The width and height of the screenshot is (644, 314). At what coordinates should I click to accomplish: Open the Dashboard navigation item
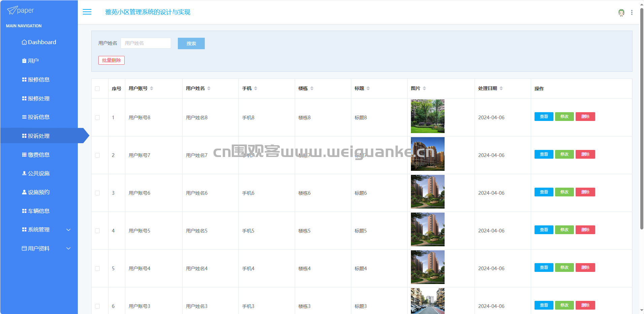[x=39, y=42]
